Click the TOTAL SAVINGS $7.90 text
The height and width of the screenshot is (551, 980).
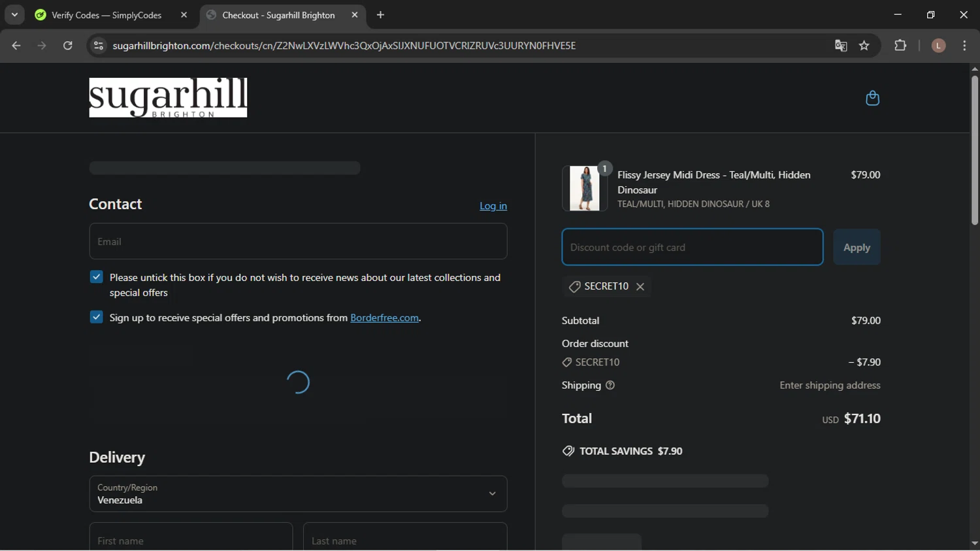631,451
